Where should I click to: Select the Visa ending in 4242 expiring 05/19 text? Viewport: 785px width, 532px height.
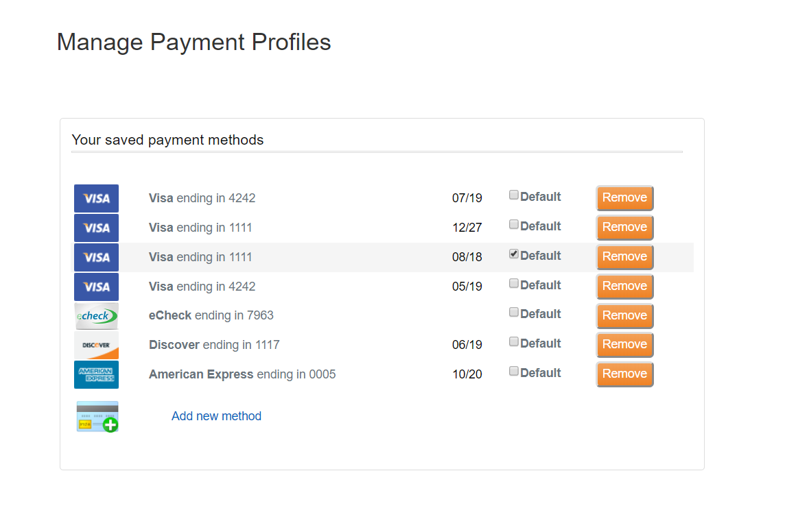pyautogui.click(x=202, y=287)
